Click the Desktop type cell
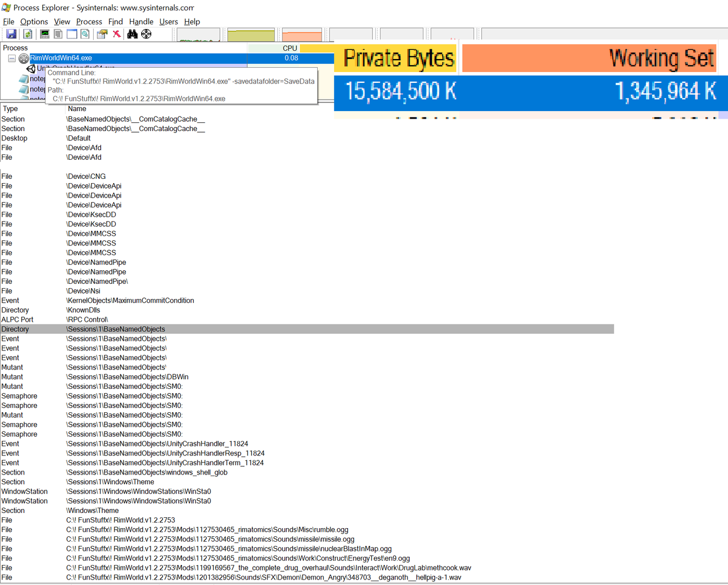The width and height of the screenshot is (728, 585). (14, 138)
